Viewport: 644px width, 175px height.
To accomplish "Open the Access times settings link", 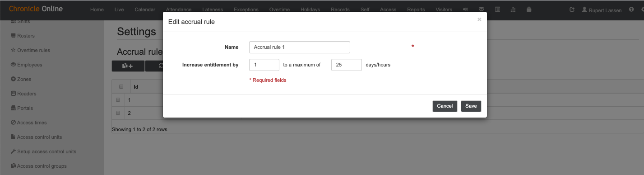I will click(x=32, y=123).
